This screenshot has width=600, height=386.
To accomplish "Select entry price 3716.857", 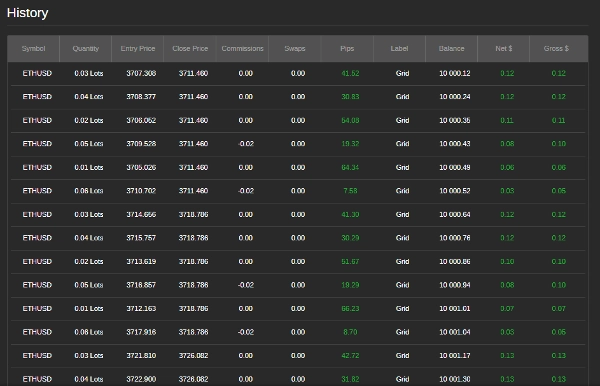I will click(141, 285).
